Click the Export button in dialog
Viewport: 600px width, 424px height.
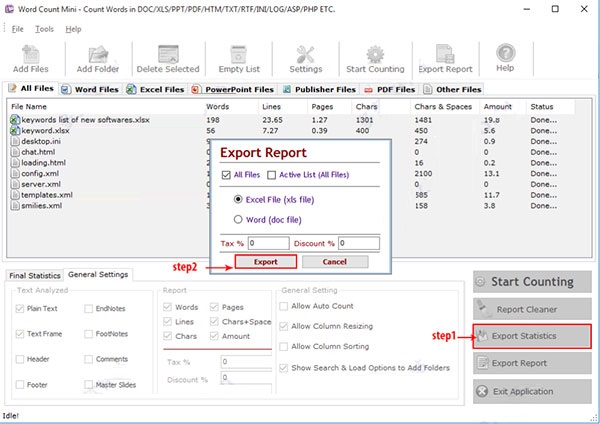[x=265, y=261]
